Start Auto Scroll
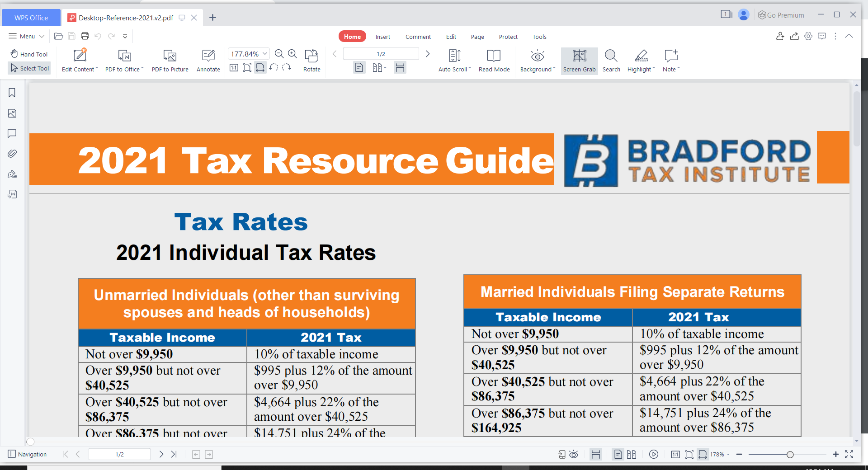 tap(455, 60)
